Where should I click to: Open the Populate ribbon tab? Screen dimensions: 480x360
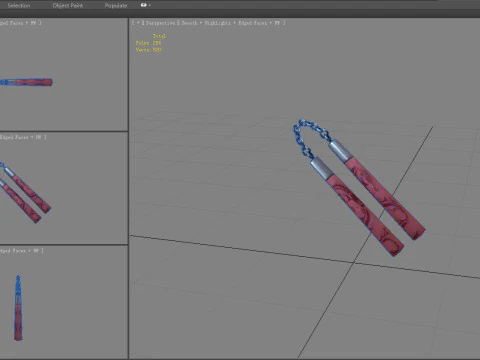116,5
